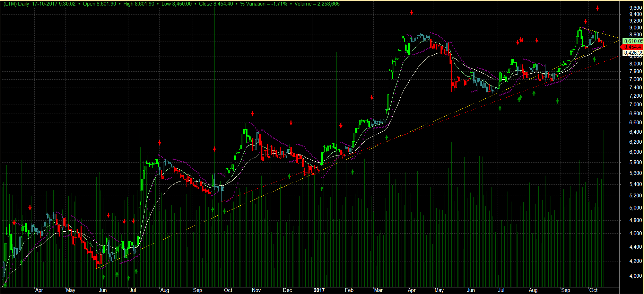
Task: Click the 4,800 price axis label
Action: [635, 220]
